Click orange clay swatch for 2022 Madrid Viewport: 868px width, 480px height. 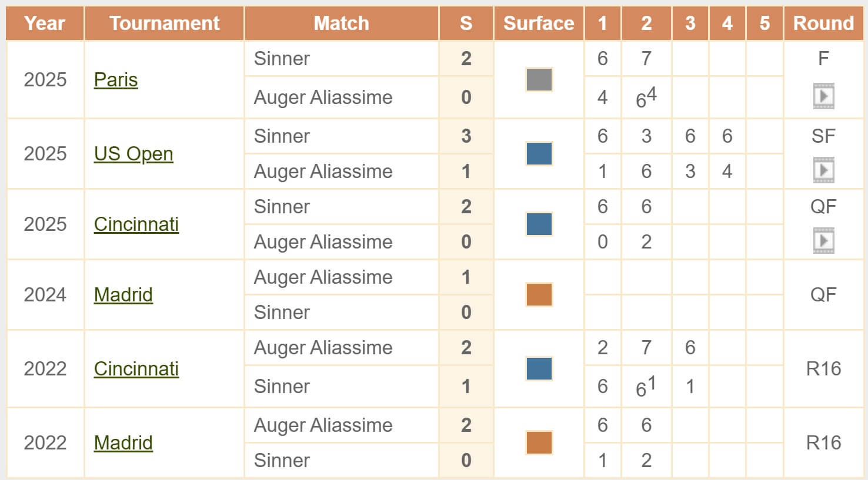(539, 443)
